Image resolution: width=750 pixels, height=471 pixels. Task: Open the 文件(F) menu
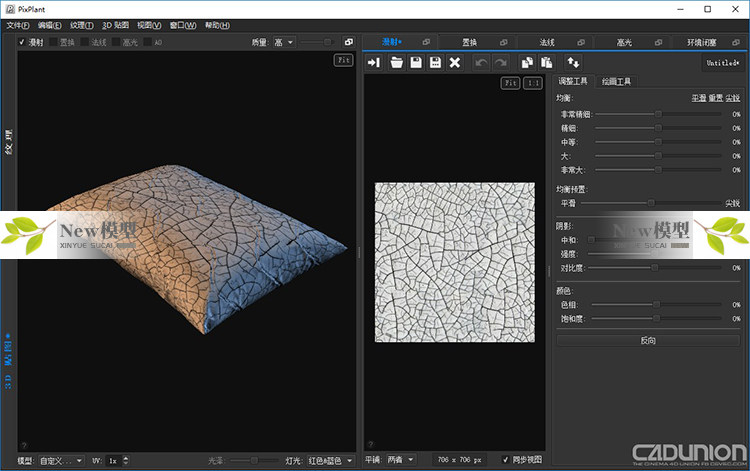[x=18, y=25]
